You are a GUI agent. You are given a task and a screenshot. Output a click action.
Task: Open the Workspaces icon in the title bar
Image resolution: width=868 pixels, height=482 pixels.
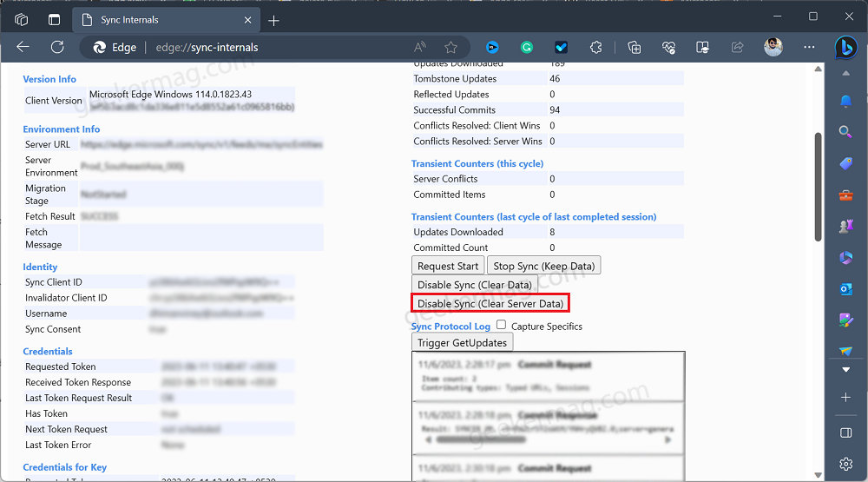22,20
